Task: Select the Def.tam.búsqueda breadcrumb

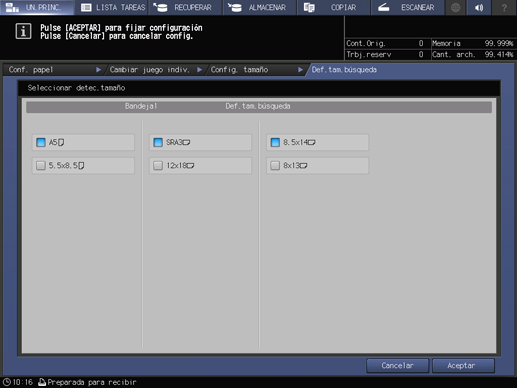Action: coord(344,70)
